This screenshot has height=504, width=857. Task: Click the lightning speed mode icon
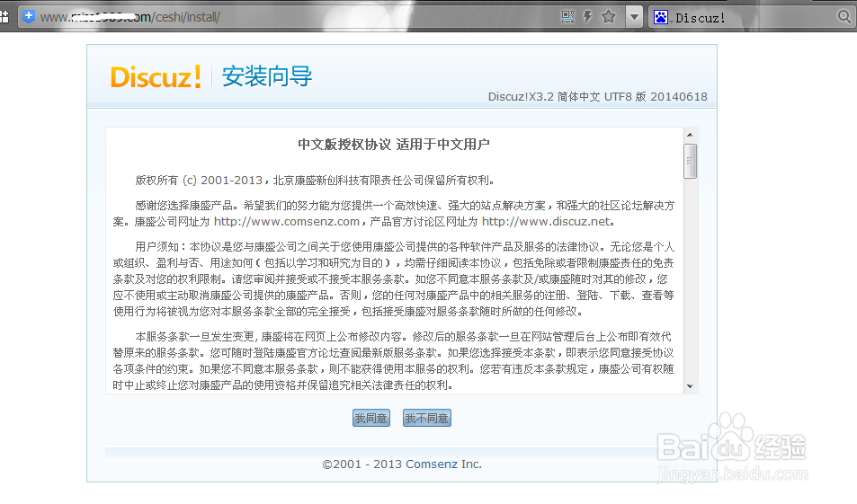coord(587,16)
